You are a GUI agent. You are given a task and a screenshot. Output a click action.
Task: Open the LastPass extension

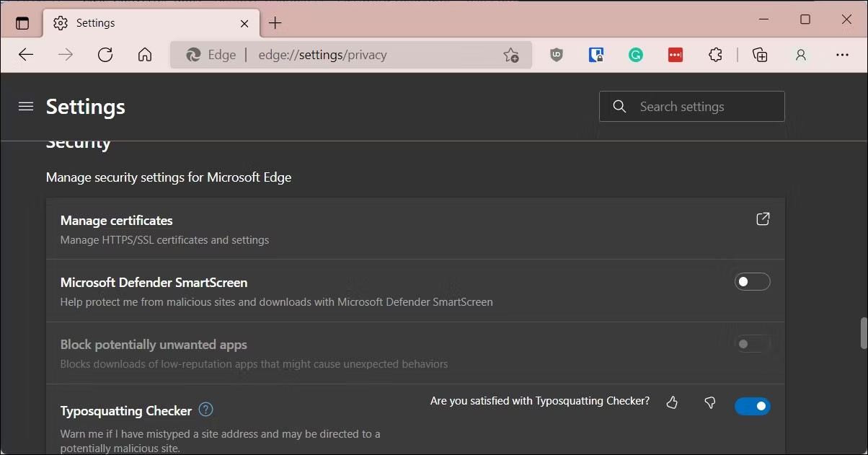pyautogui.click(x=675, y=54)
